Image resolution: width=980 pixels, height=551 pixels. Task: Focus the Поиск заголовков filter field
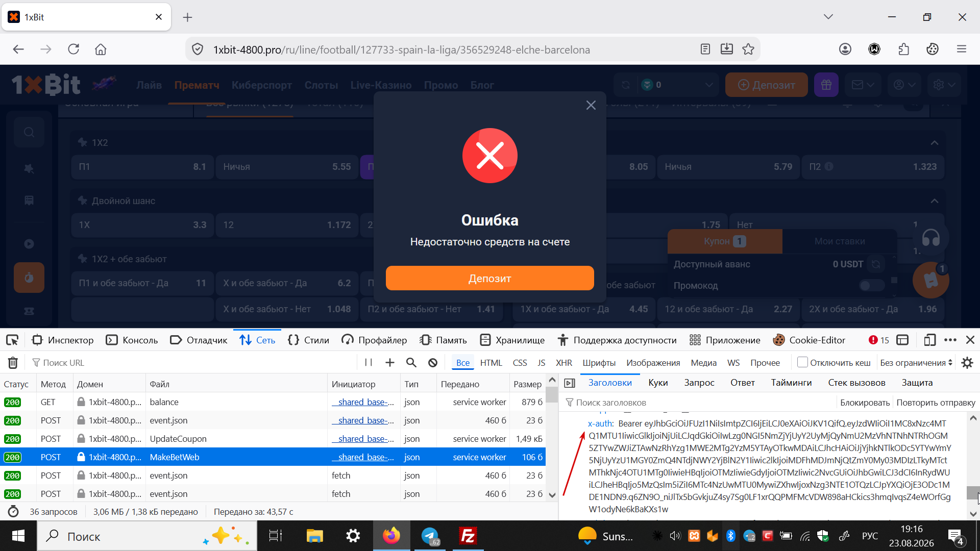point(699,403)
